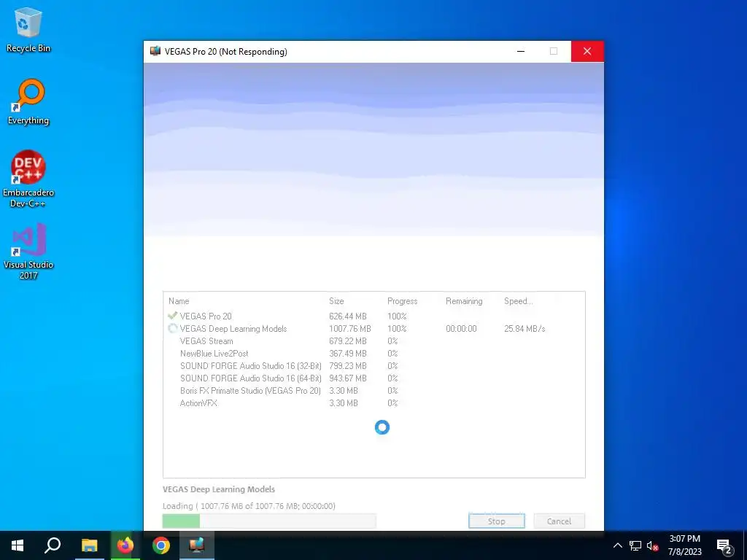Click the green download progress bar
This screenshot has width=747, height=560.
pos(269,521)
